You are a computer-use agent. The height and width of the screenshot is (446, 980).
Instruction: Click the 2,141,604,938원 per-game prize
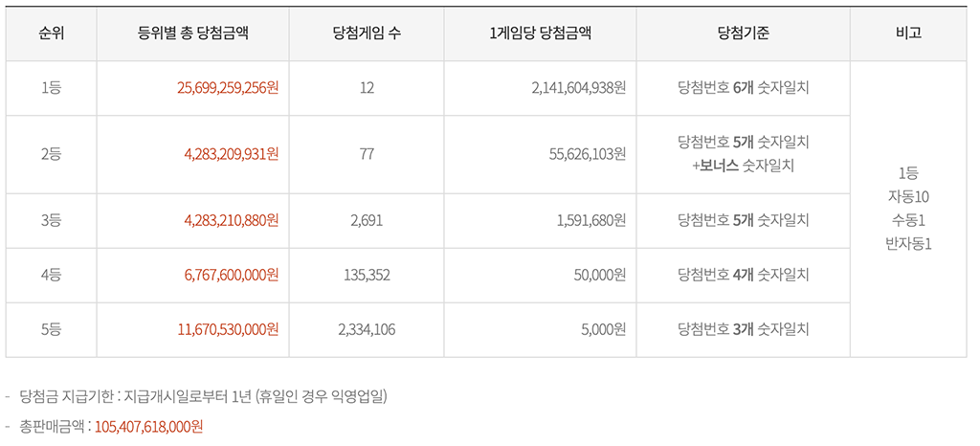tap(578, 88)
